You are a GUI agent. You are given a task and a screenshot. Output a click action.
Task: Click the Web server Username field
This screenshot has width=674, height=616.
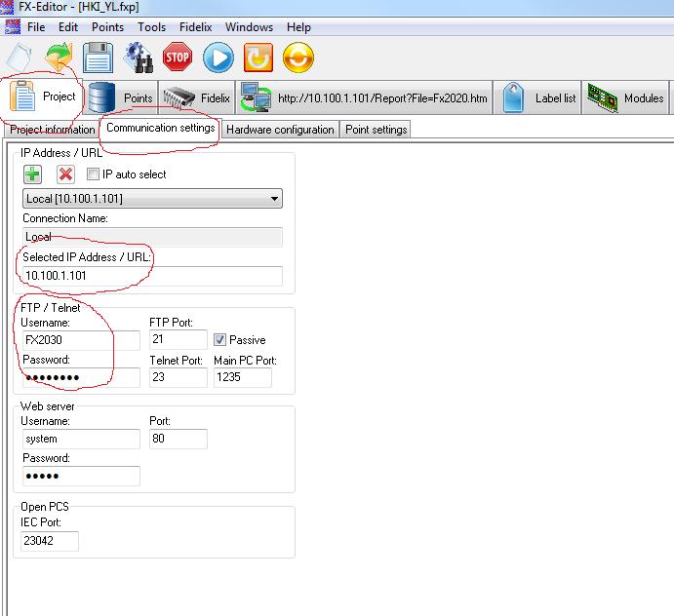click(81, 439)
